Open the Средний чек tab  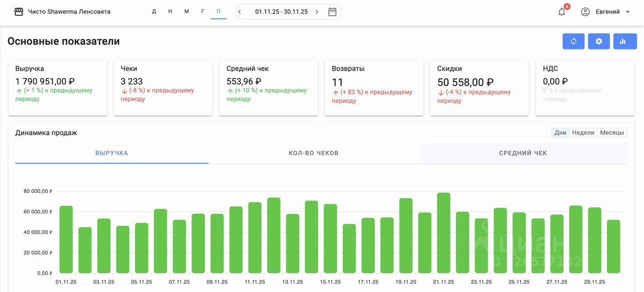pyautogui.click(x=523, y=153)
